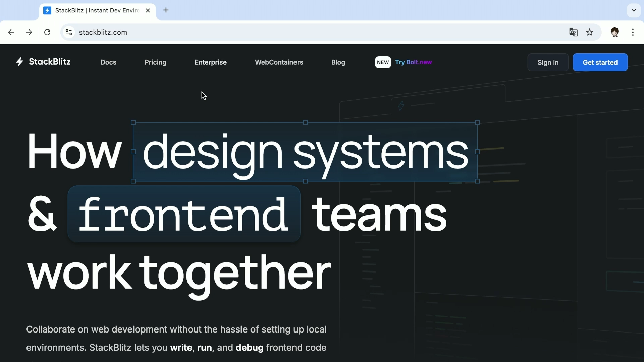The height and width of the screenshot is (362, 644).
Task: Open the Enterprise menu entry
Action: pos(210,62)
